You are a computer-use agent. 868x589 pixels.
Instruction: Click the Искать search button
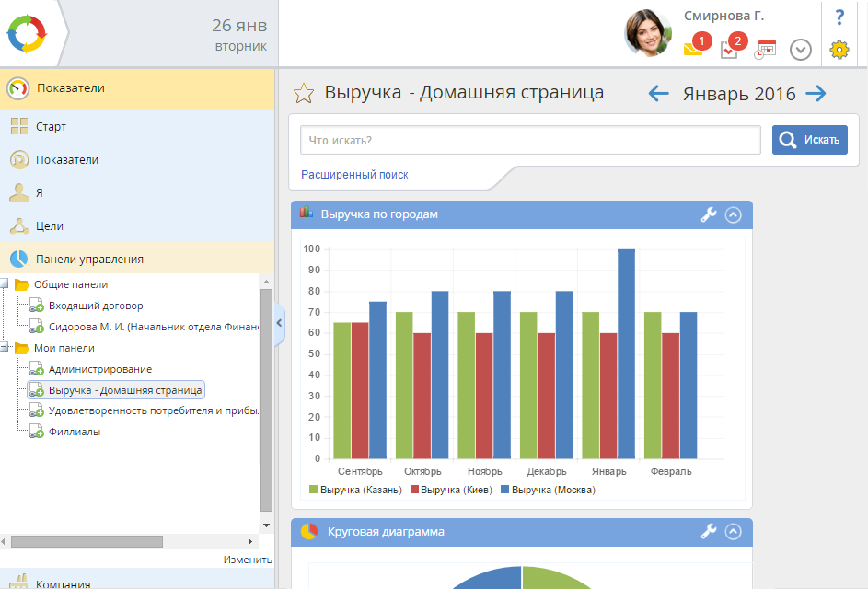(809, 140)
